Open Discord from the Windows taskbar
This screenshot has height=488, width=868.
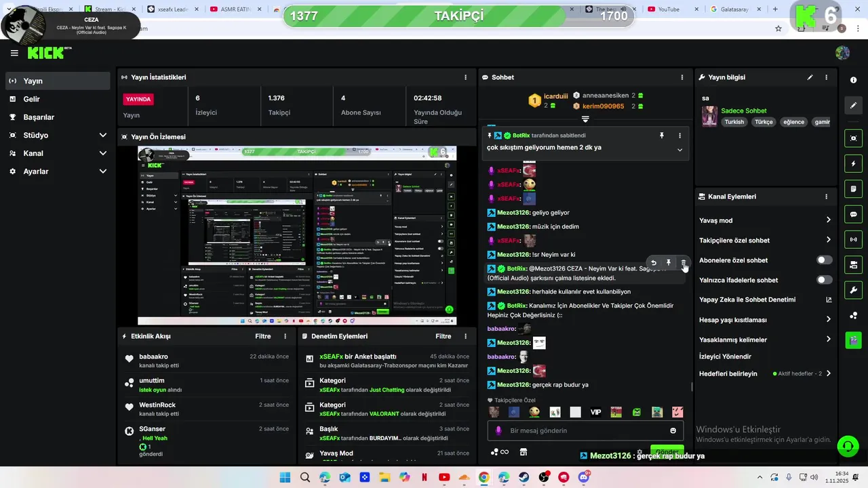pos(584,477)
